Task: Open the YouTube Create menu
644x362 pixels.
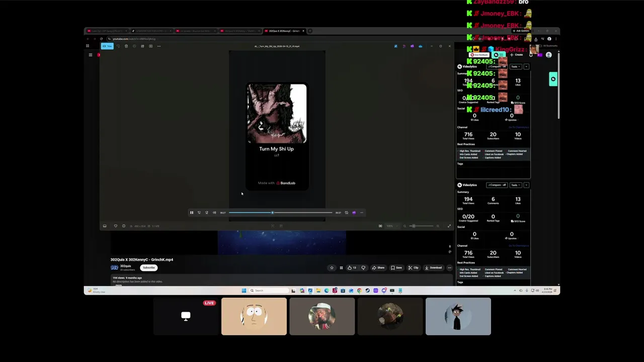Action: pyautogui.click(x=517, y=55)
